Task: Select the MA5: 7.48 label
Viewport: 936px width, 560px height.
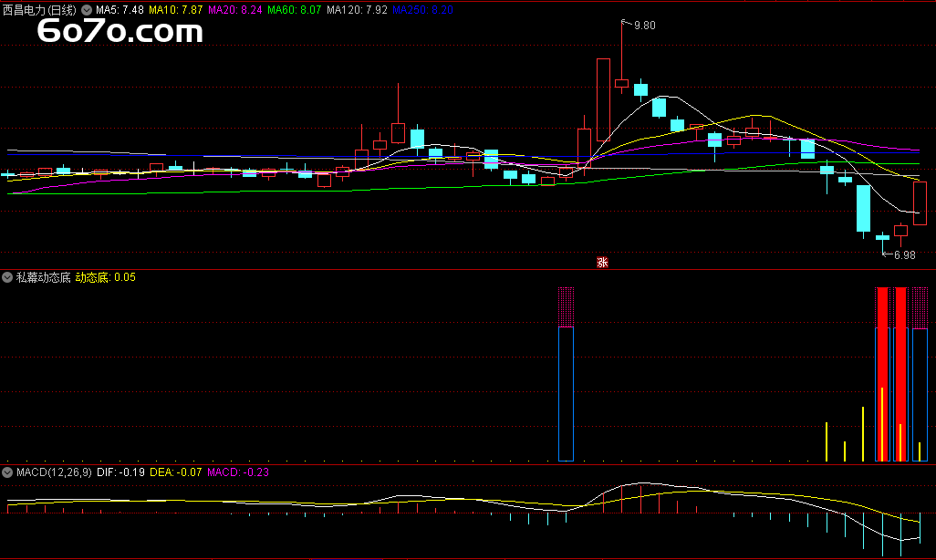Action: point(120,10)
